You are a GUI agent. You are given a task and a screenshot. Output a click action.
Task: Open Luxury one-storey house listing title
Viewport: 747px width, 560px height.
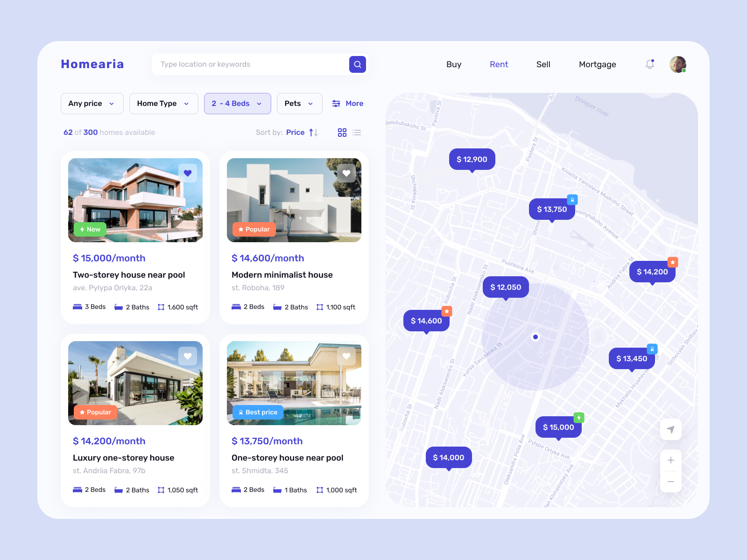point(124,458)
